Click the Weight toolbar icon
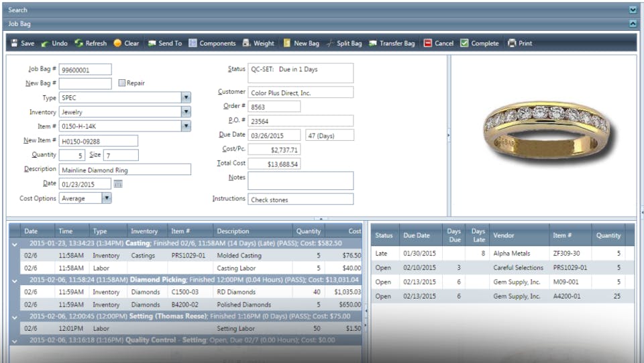Viewport: 644px width, 363px height. coord(246,43)
